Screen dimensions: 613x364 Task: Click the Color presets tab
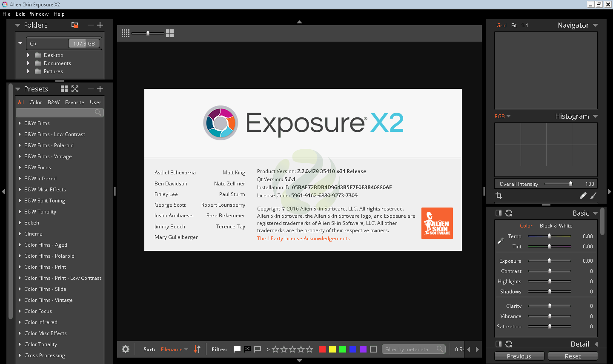coord(36,102)
